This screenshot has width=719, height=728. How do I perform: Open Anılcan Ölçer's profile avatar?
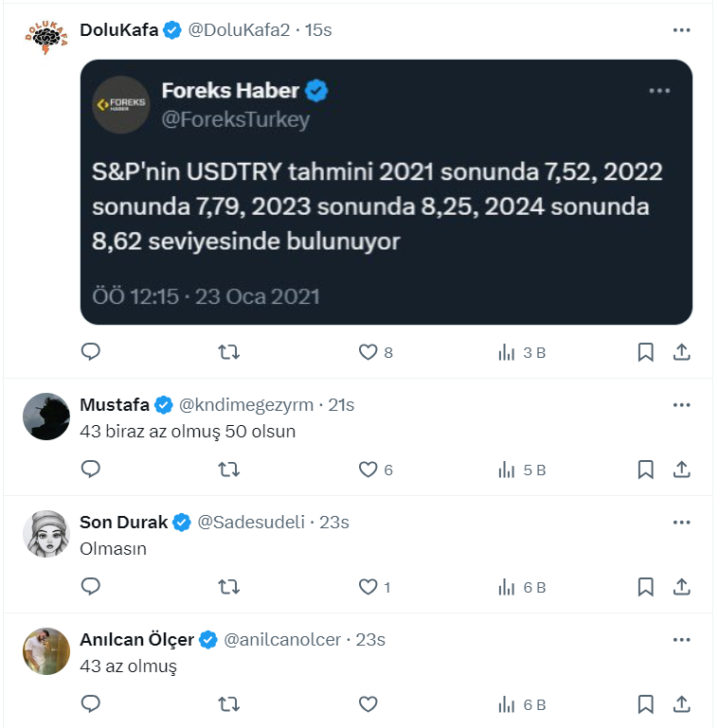(x=46, y=651)
